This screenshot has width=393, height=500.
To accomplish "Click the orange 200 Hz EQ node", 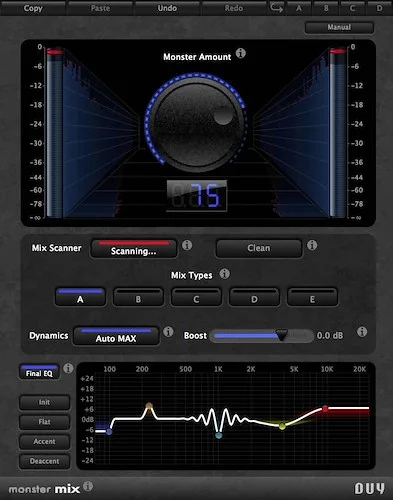I will [149, 406].
